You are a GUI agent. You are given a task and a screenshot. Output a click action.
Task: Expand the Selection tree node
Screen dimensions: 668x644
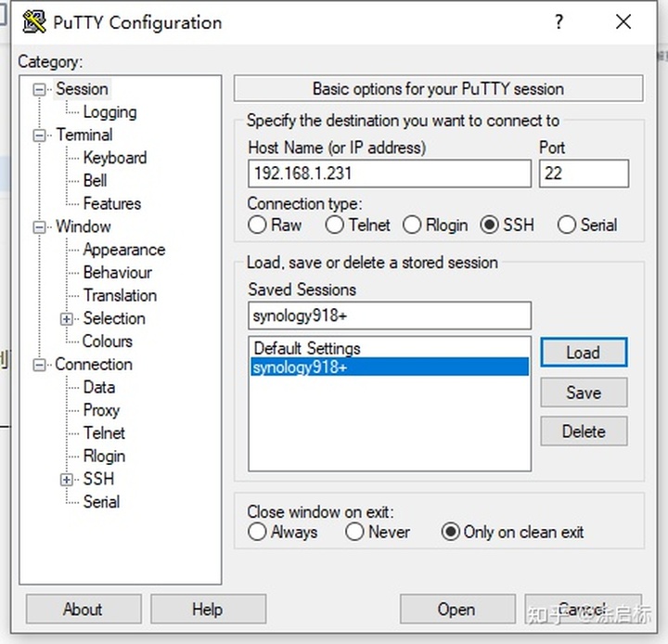(x=67, y=319)
